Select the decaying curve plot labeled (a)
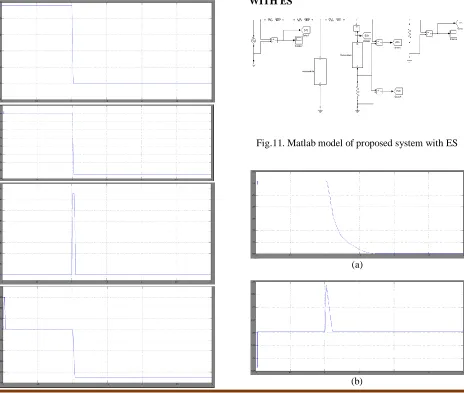 coord(357,214)
